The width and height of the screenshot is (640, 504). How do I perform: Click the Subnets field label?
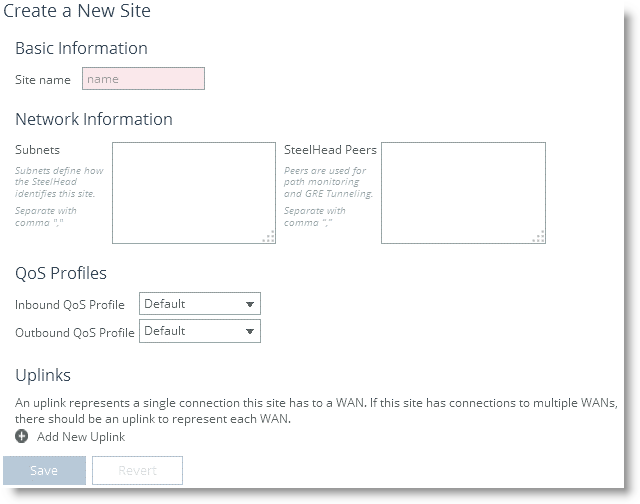38,150
